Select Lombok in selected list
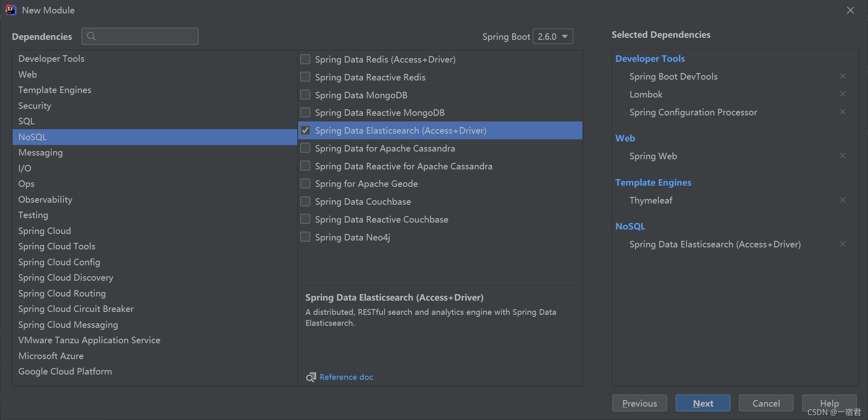The height and width of the screenshot is (420, 868). pyautogui.click(x=646, y=94)
